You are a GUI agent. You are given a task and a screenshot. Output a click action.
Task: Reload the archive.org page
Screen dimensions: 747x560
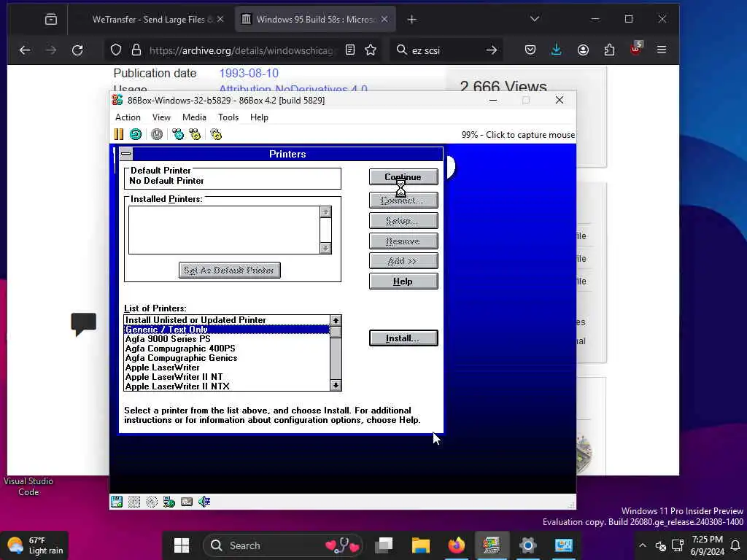77,50
